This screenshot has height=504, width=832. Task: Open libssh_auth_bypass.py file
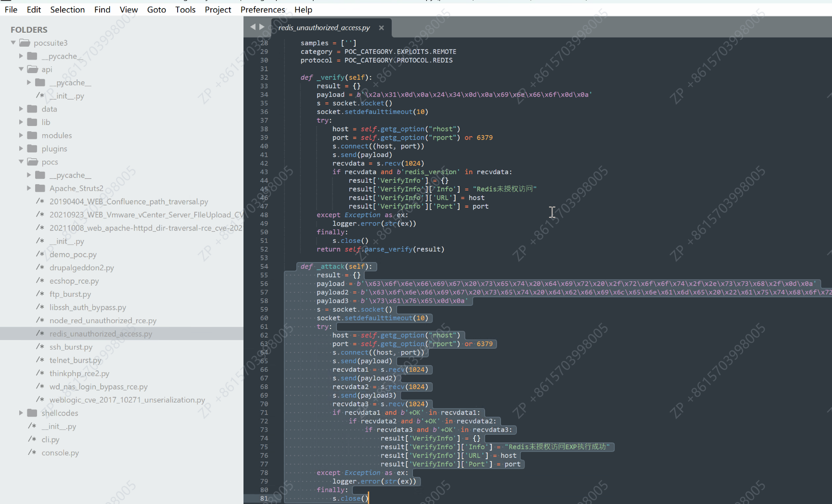[x=88, y=307]
